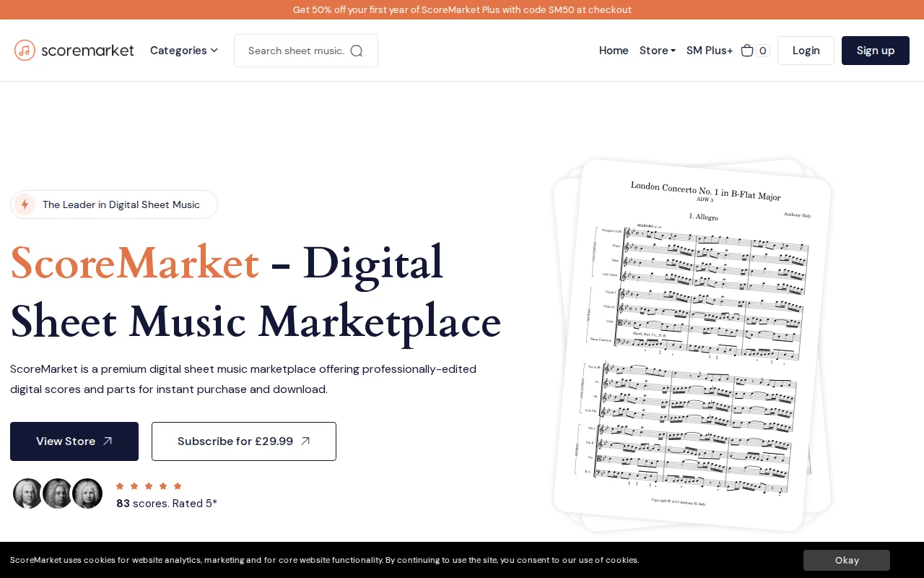Click the arrow icon in Subscribe button
Viewport: 924px width, 578px height.
(x=305, y=441)
